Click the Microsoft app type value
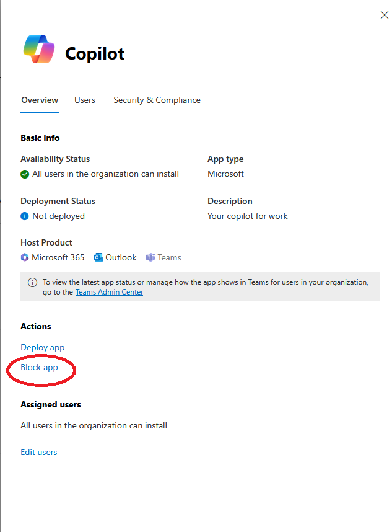Screen dimensions: 392x532 click(x=225, y=174)
